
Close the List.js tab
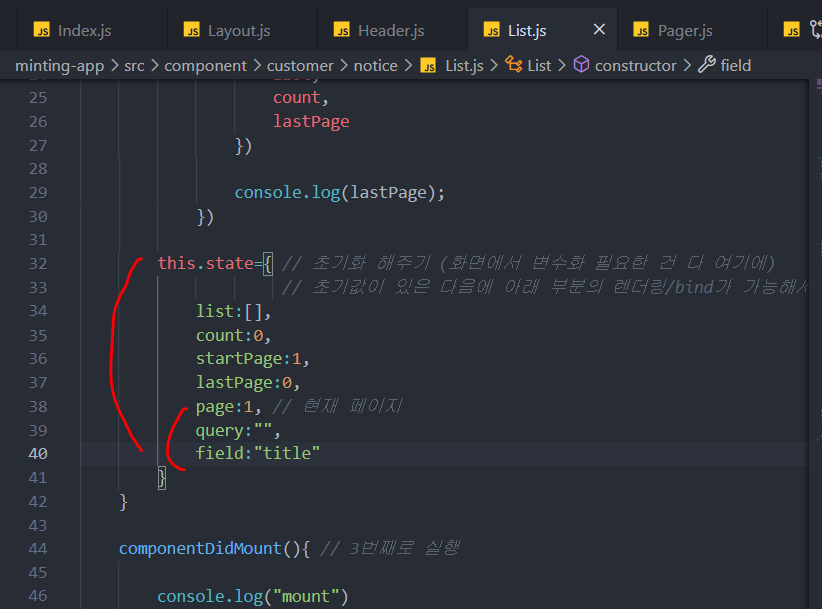(x=599, y=29)
